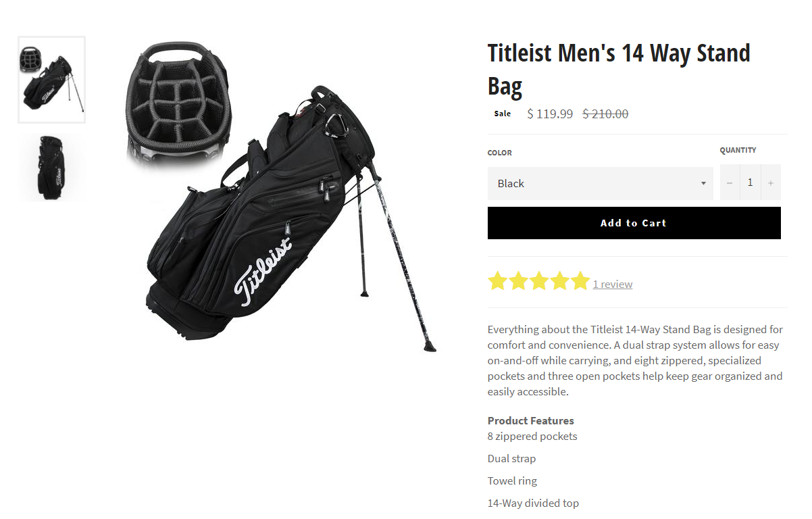
Task: Open the 1 review link
Action: (x=613, y=285)
